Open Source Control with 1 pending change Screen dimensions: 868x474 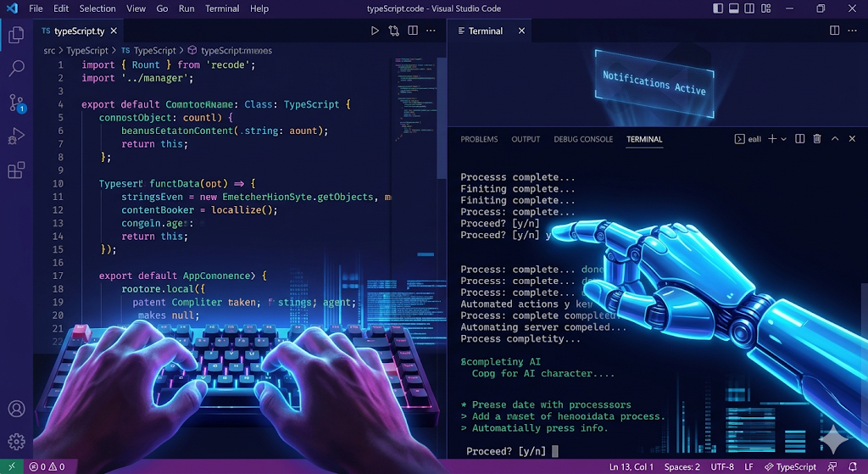[16, 103]
